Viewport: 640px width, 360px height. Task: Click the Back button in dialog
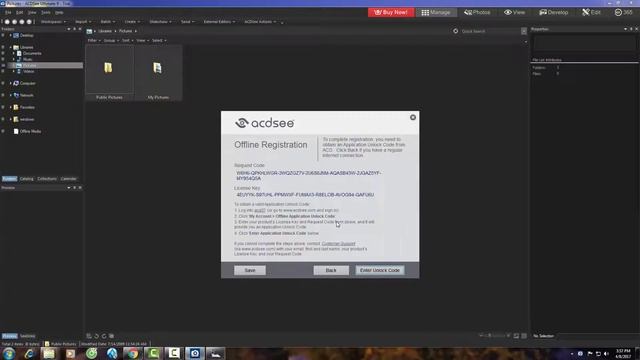331,270
